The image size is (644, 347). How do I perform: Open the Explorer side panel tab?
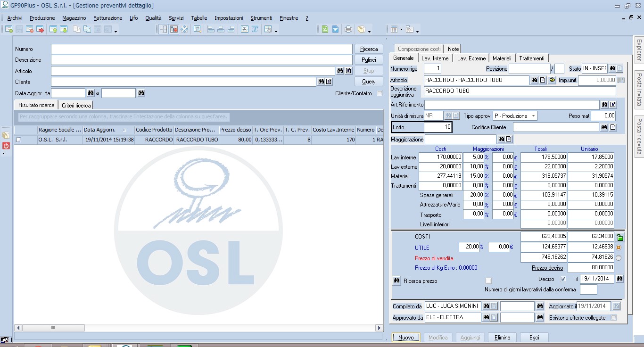point(639,50)
